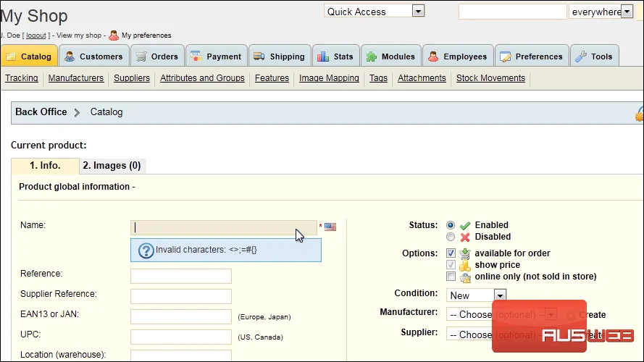Open the Condition dropdown showing New
This screenshot has width=644, height=362.
[476, 295]
